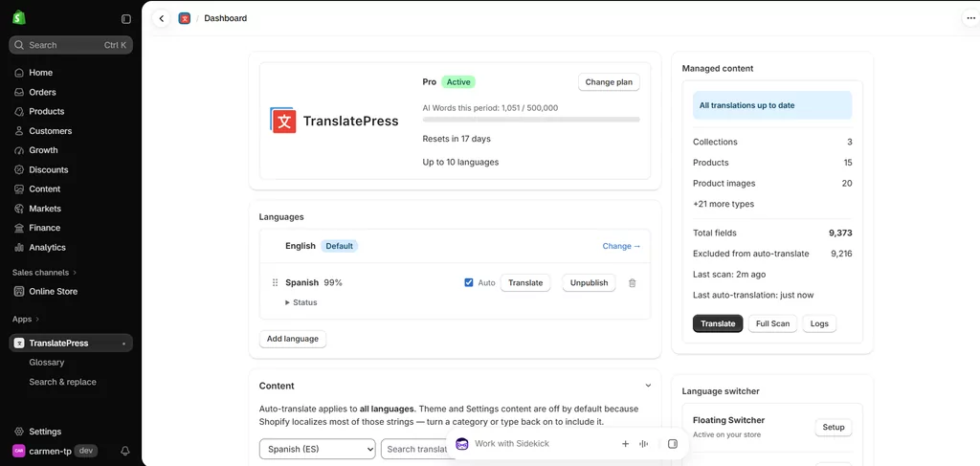Click the Sidekick voice waveform icon
The height and width of the screenshot is (466, 980).
click(643, 443)
